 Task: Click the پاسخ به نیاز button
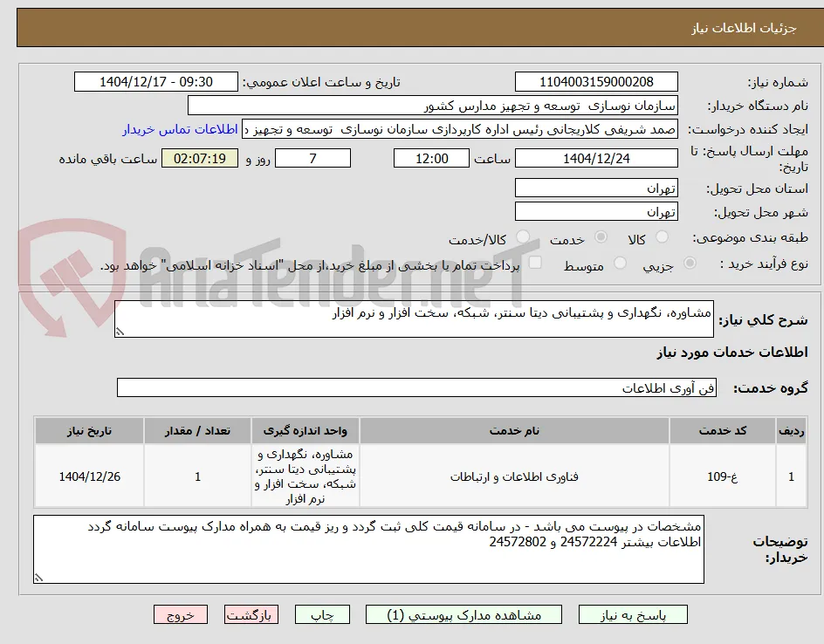pyautogui.click(x=633, y=614)
